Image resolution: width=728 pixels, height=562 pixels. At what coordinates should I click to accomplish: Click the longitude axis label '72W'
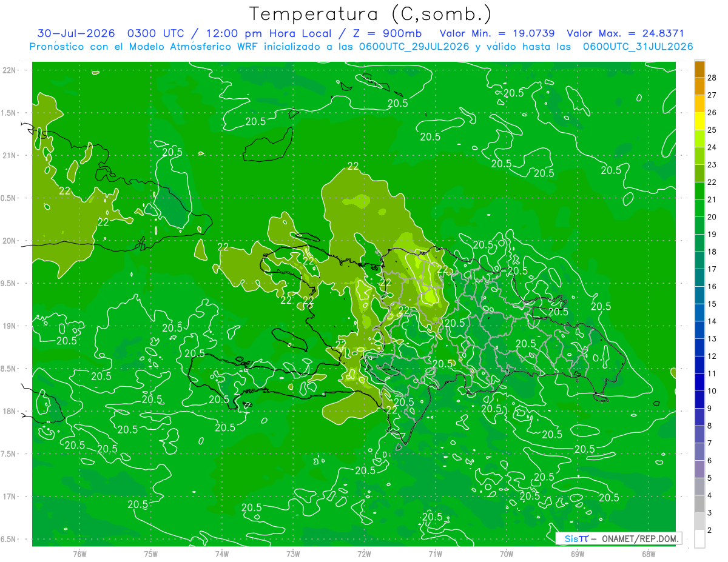tap(364, 554)
